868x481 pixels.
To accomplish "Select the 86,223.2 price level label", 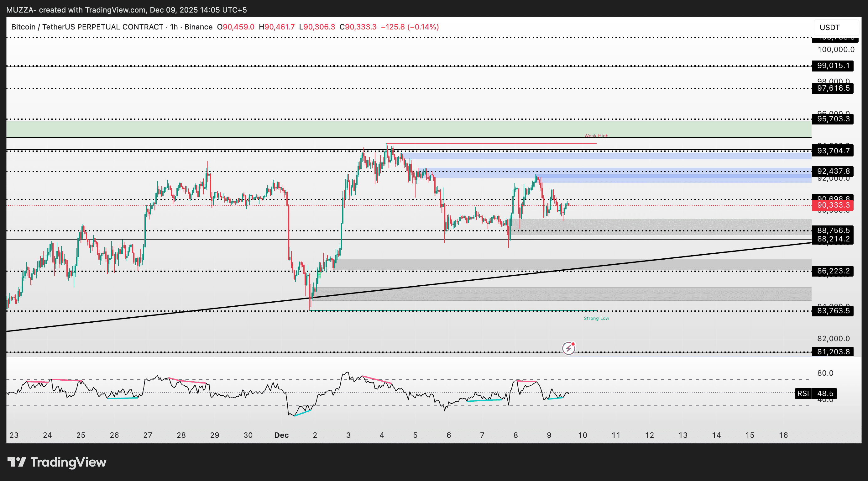I will (x=833, y=271).
